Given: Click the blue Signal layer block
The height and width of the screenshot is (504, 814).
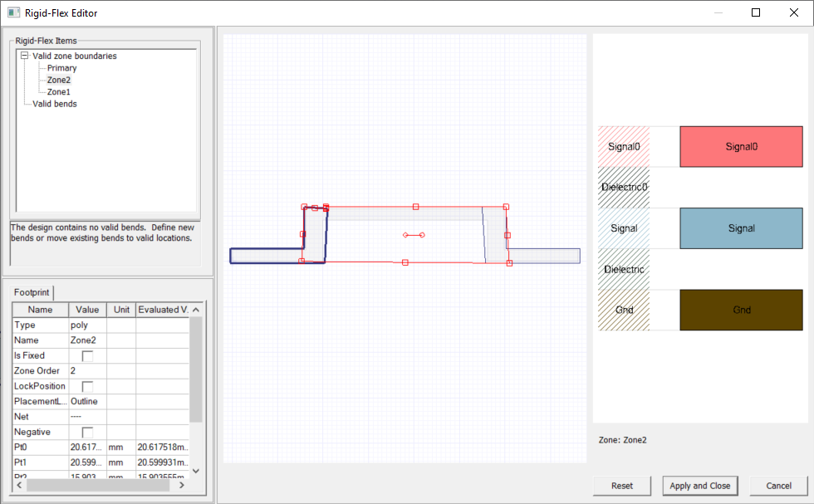Looking at the screenshot, I should [x=740, y=228].
